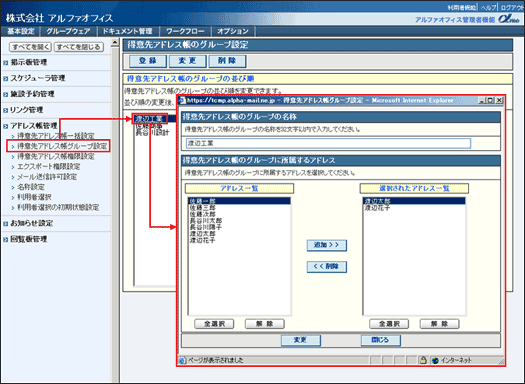This screenshot has width=525, height=384.
Task: Click the globe icon beside インターネット
Action: coord(435,361)
